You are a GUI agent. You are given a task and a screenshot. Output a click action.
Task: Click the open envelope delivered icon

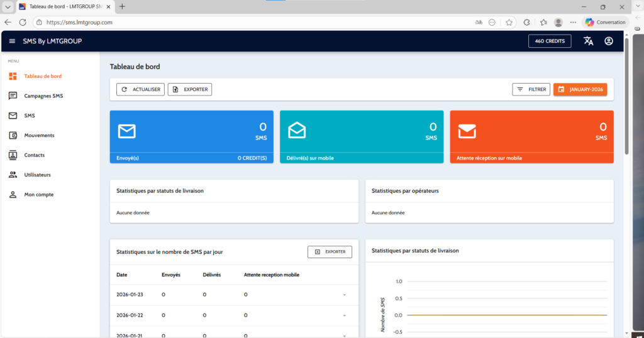[297, 130]
